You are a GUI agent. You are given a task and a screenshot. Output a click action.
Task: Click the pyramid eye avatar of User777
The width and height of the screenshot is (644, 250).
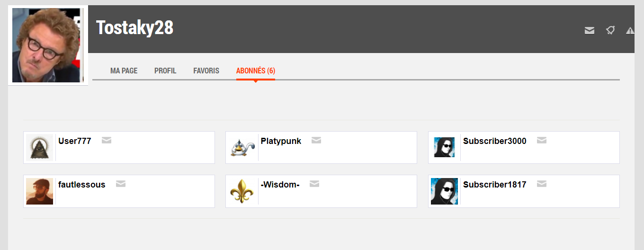[x=40, y=148]
